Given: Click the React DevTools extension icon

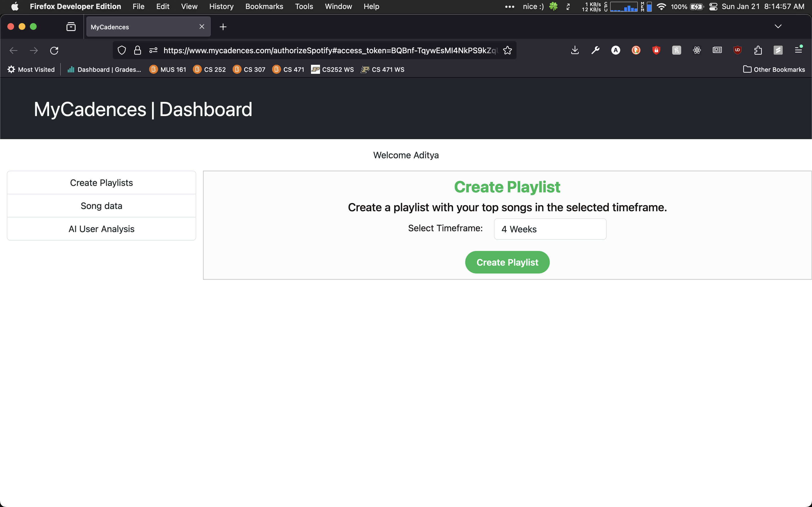Looking at the screenshot, I should [697, 50].
